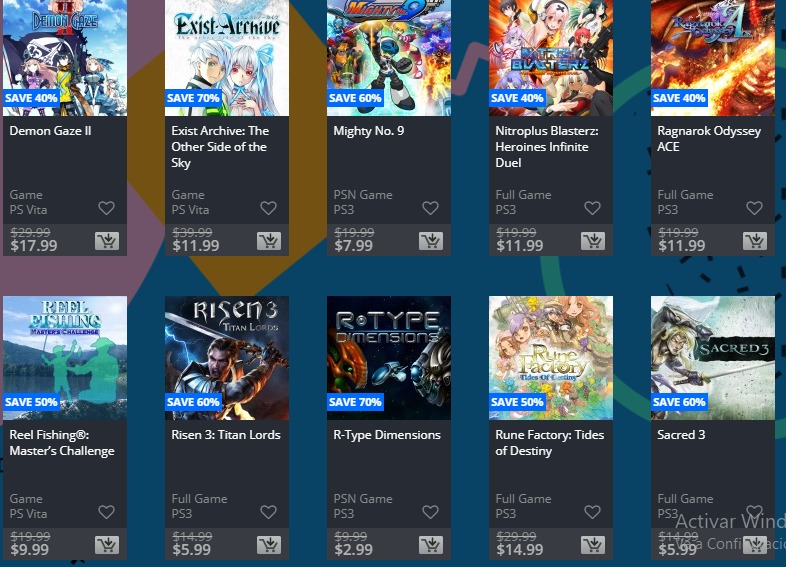
Task: Open Exist Archive: The Other Side title
Action: 220,147
